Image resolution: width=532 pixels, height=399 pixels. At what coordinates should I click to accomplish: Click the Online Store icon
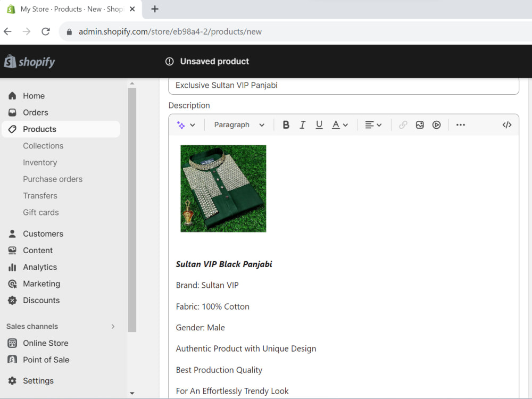point(12,343)
